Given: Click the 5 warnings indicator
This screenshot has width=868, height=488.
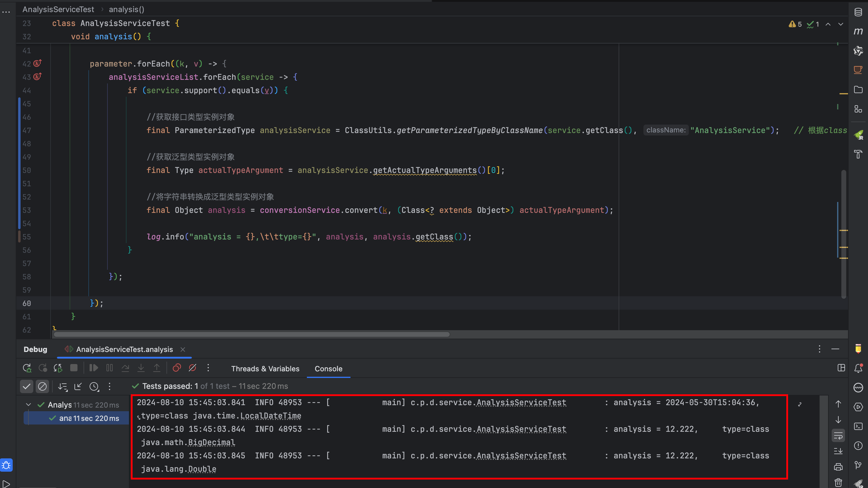Looking at the screenshot, I should [795, 24].
